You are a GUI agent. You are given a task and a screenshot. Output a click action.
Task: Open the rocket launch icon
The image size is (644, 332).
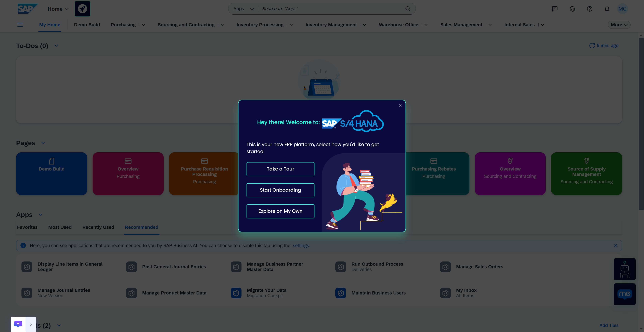tap(83, 9)
